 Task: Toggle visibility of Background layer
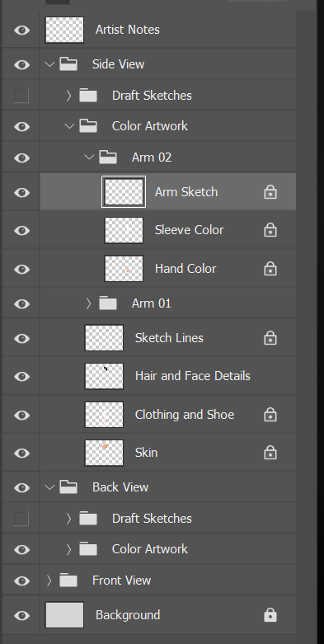click(21, 615)
